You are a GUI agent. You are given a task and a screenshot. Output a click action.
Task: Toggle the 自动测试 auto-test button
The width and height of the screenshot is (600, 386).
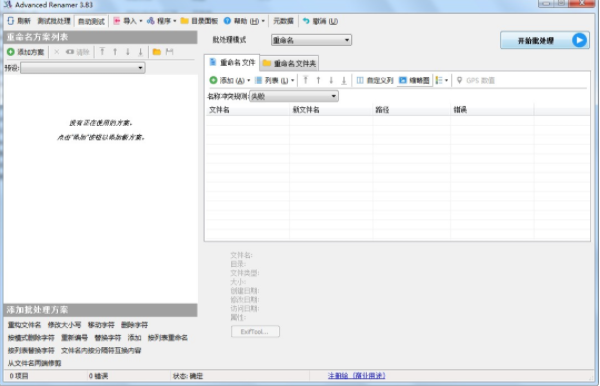pyautogui.click(x=91, y=21)
